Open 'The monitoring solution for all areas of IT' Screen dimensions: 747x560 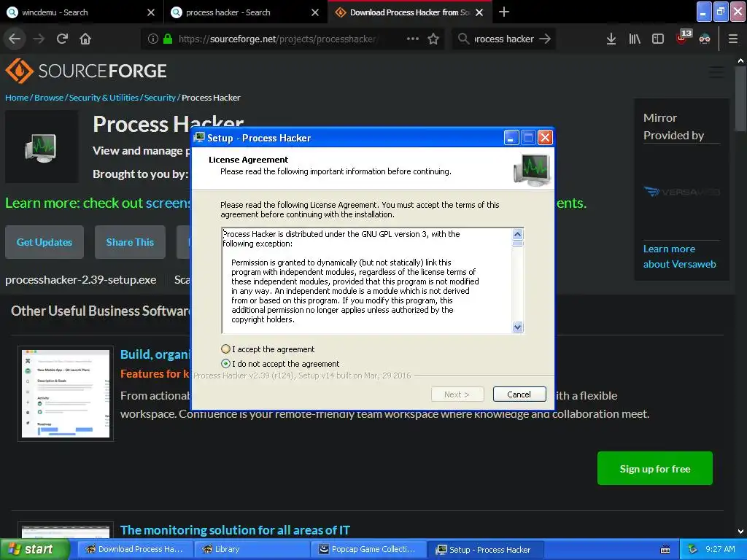235,530
